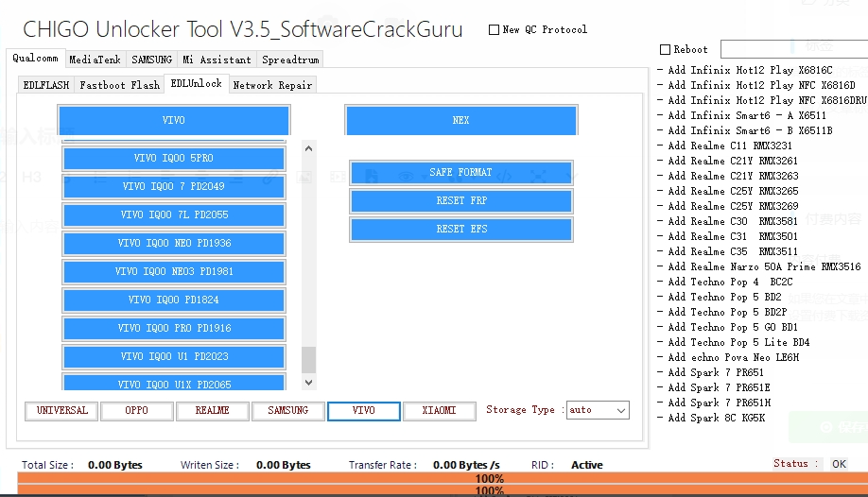Select VIVO IQOO NEO3 PD1981 model
Image resolution: width=868 pixels, height=497 pixels.
(x=174, y=271)
